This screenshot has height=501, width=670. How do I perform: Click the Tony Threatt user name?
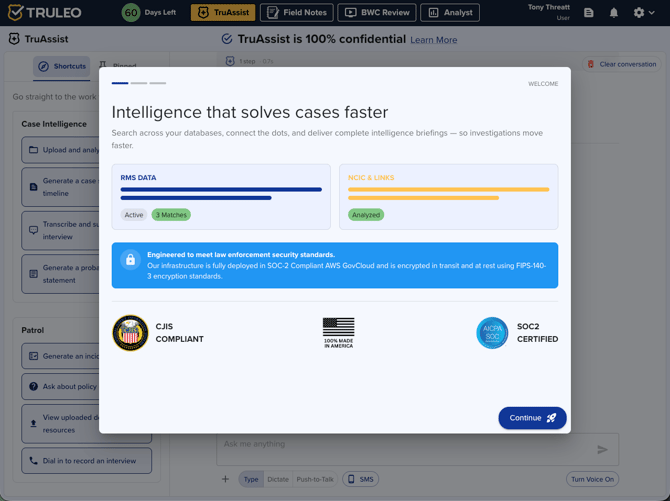coord(549,7)
